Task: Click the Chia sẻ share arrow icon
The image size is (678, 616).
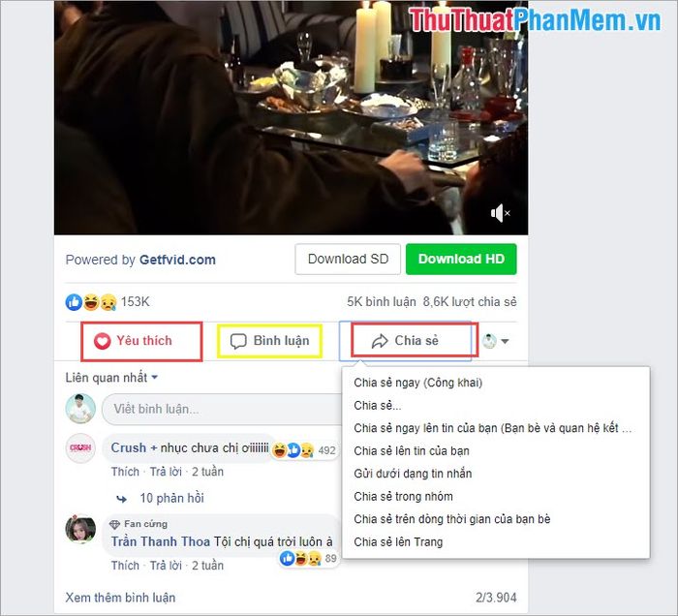Action: click(380, 341)
